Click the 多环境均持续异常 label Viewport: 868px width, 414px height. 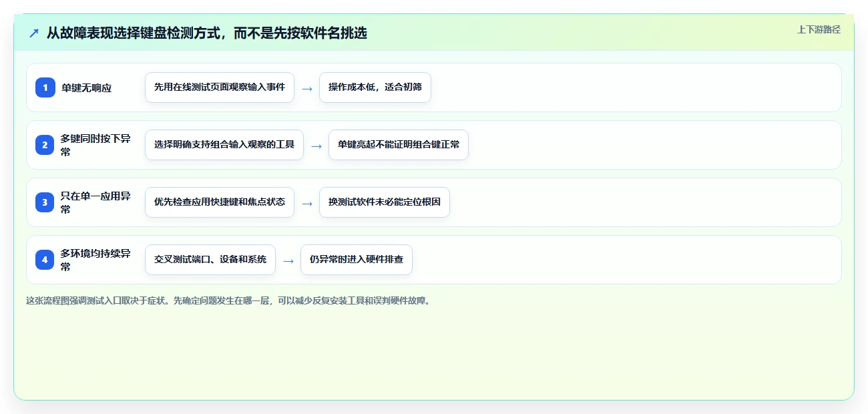tap(95, 260)
